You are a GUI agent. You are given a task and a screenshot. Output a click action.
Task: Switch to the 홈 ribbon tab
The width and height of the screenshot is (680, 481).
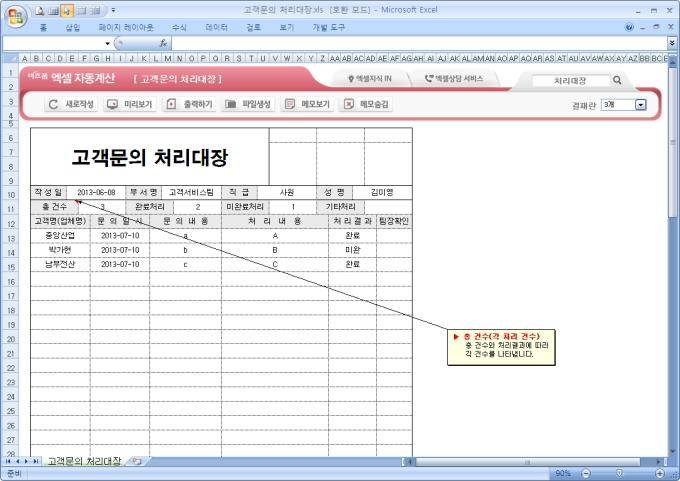click(43, 27)
